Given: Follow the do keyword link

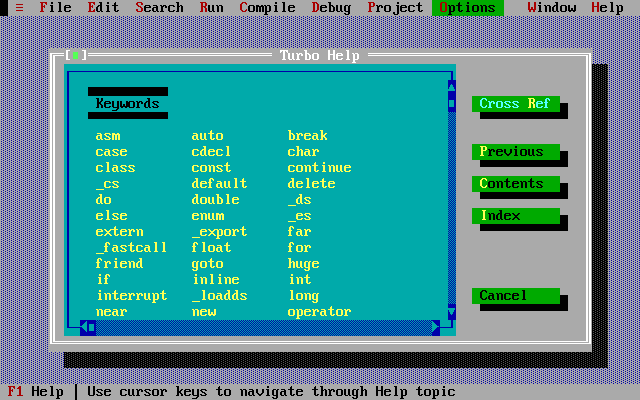Looking at the screenshot, I should coord(103,200).
